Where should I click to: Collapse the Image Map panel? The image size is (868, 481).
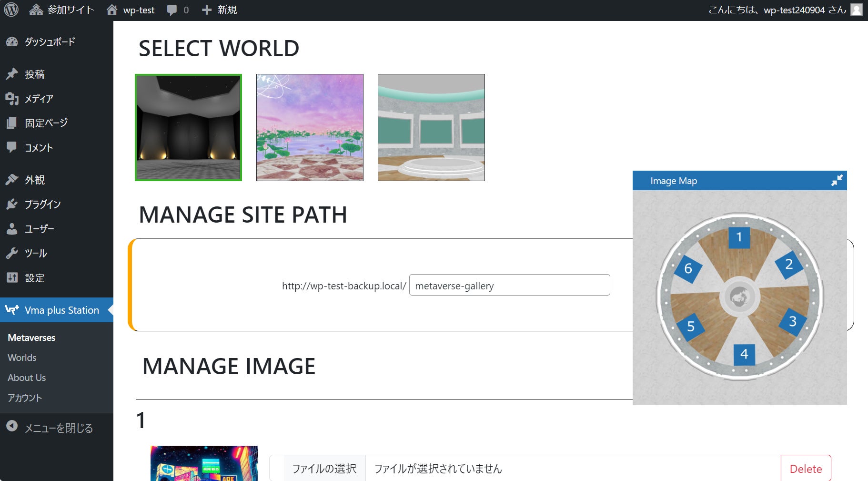pyautogui.click(x=837, y=180)
